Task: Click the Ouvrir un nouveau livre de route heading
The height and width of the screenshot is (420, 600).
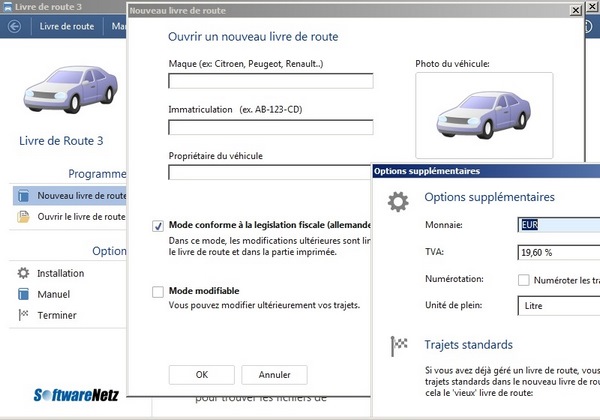Action: 253,37
